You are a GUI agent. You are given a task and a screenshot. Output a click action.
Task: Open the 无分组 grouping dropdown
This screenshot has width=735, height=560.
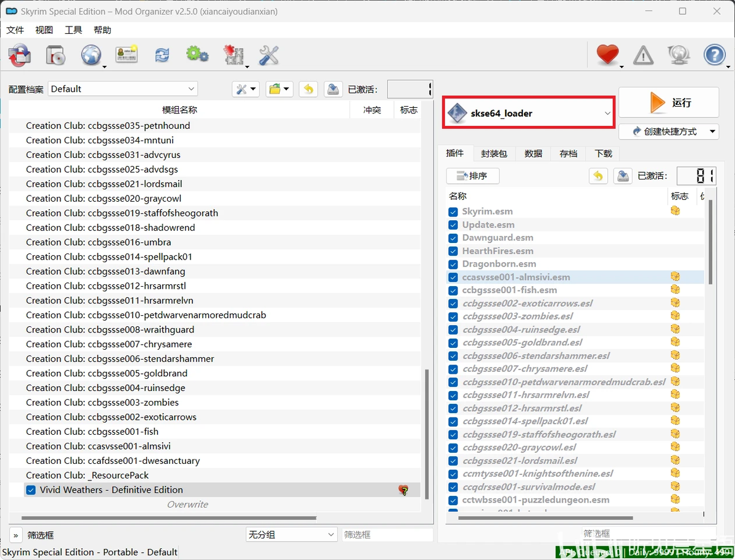pos(292,535)
